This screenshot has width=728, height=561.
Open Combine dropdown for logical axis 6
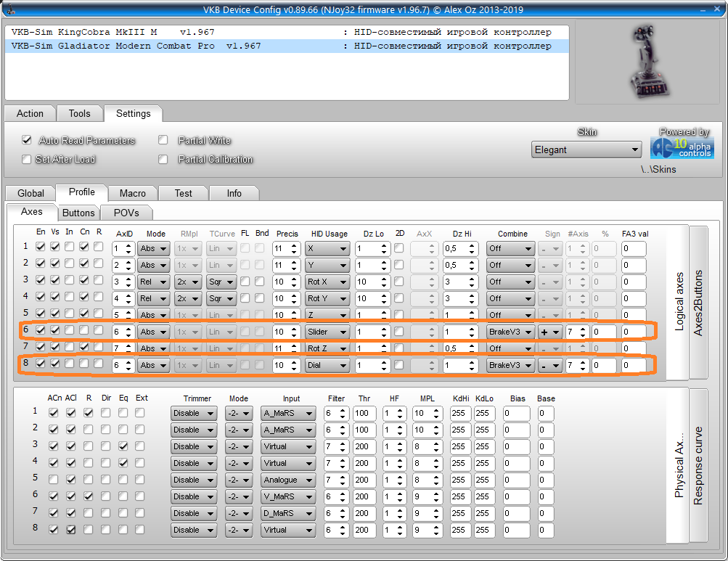510,332
